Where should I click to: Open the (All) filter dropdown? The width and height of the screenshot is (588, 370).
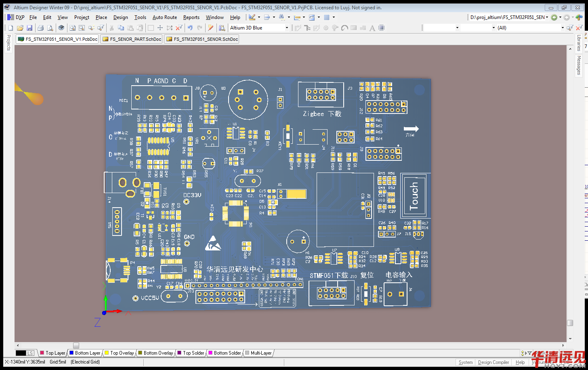point(562,28)
